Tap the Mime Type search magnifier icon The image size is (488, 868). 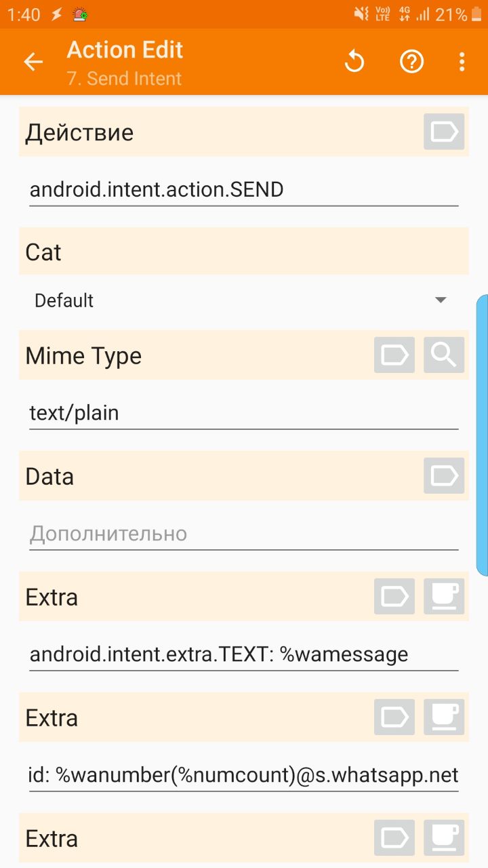[444, 355]
